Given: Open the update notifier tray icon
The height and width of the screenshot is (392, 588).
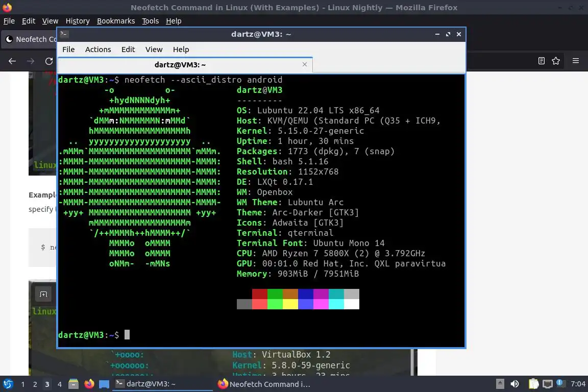Looking at the screenshot, I should pyautogui.click(x=560, y=383).
